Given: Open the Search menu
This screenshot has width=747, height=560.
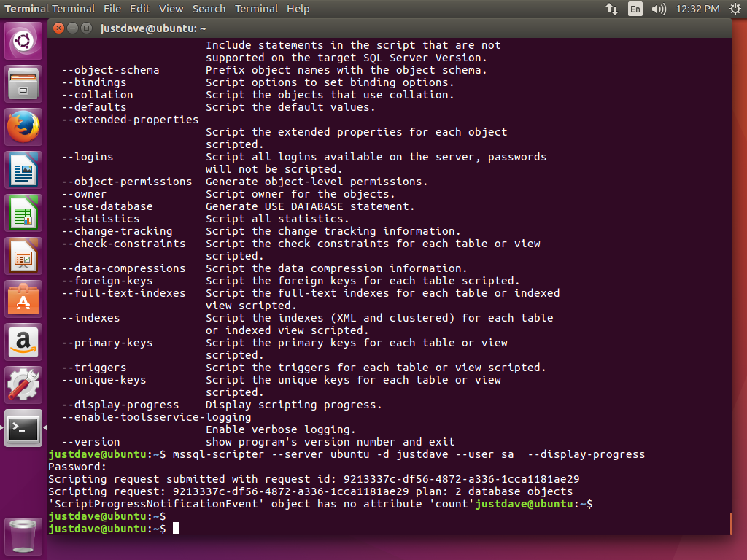Looking at the screenshot, I should point(209,9).
